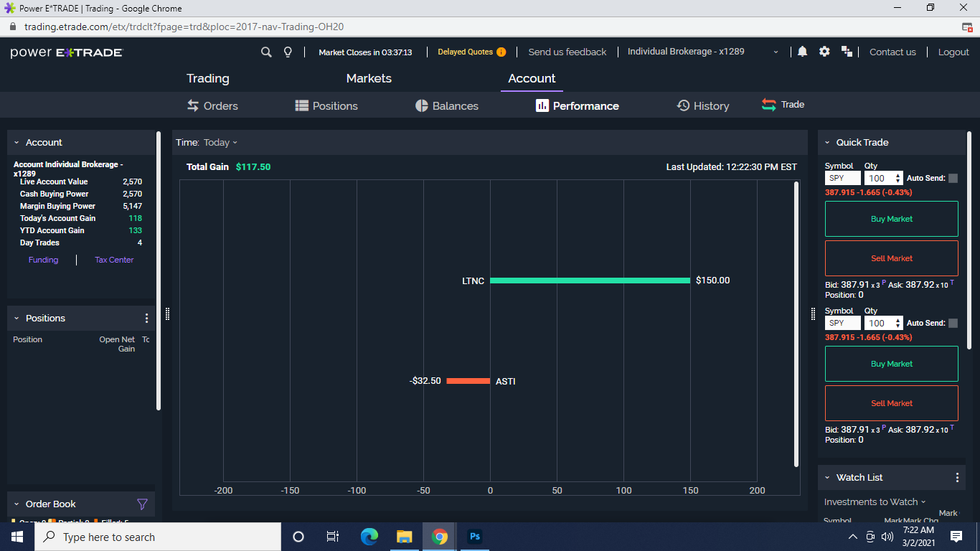The image size is (980, 551).
Task: Open Positions panel three-dot menu
Action: tap(147, 319)
